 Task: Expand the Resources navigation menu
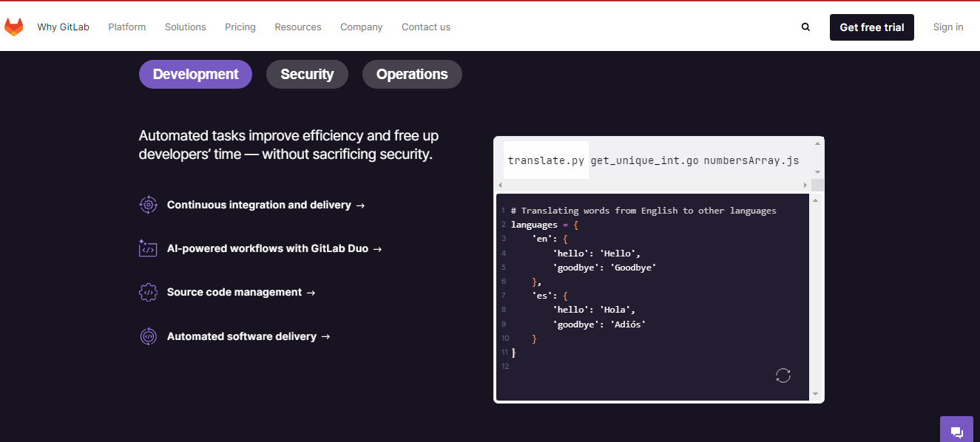(298, 27)
